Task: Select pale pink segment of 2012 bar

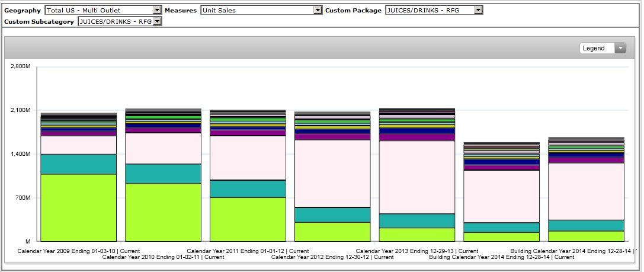Action: (x=332, y=173)
